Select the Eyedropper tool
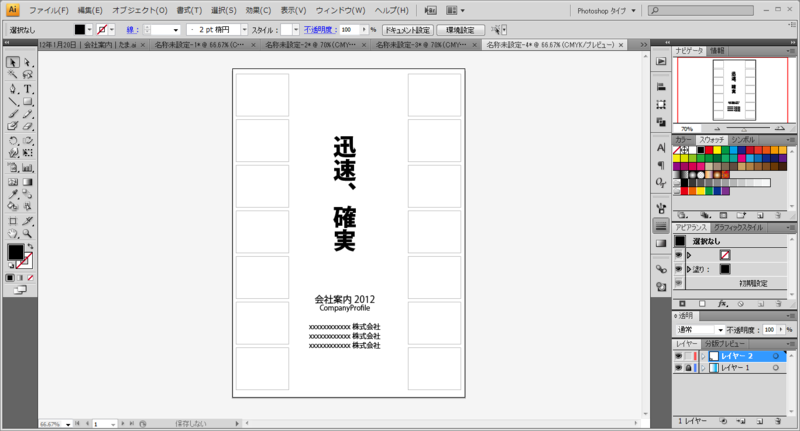 pos(13,194)
